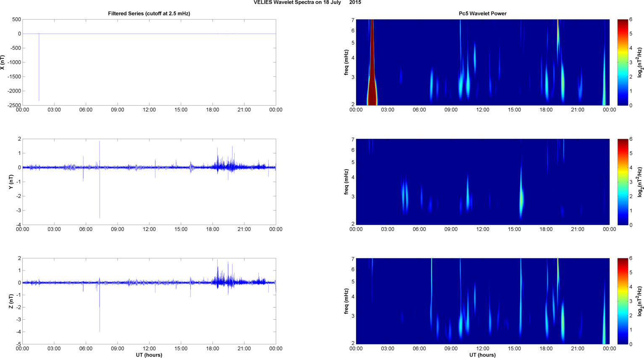Click the bottom colorbar's log2(nT²/Hz) label
Image resolution: width=644 pixels, height=358 pixels.
coord(640,301)
